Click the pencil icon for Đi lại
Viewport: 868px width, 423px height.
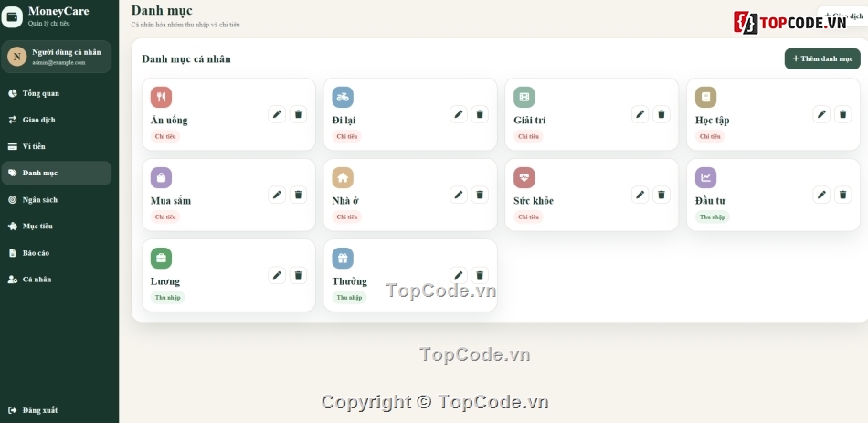click(x=459, y=114)
